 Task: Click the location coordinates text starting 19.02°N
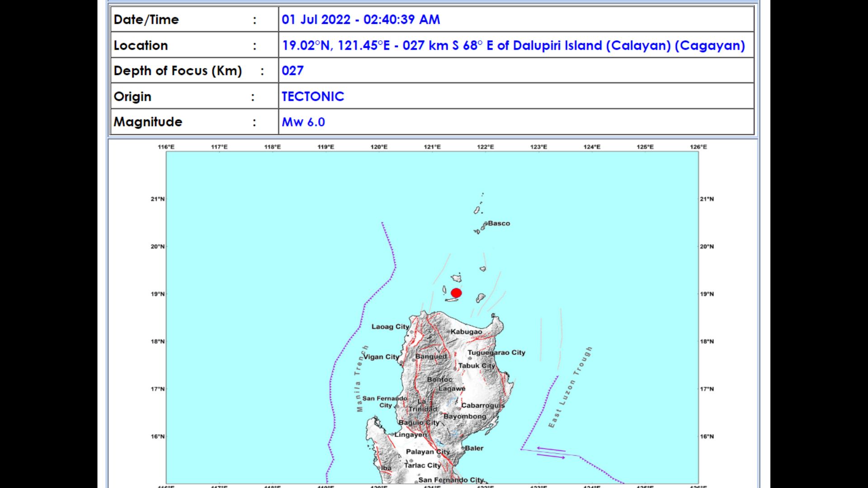(x=513, y=46)
